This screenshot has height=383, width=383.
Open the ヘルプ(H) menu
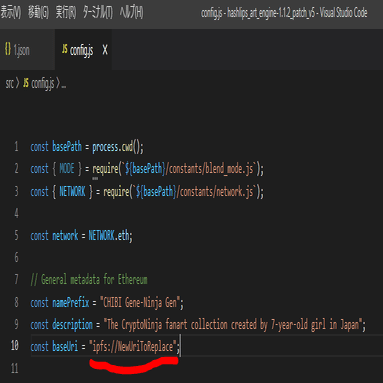coord(132,13)
